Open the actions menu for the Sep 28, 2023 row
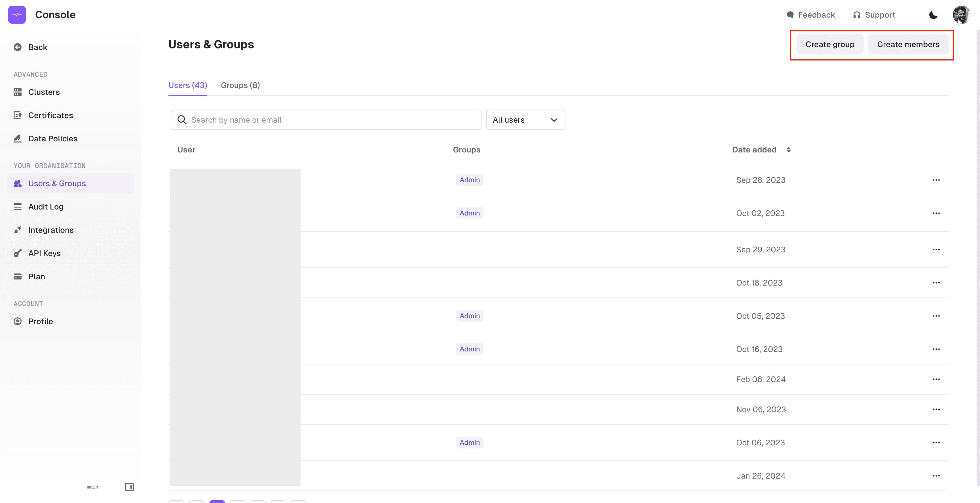 click(x=936, y=180)
